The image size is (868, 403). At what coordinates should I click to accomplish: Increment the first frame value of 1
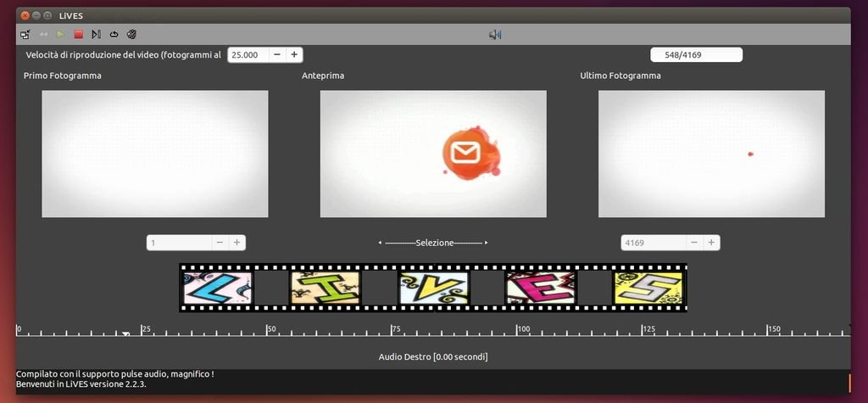coord(237,243)
